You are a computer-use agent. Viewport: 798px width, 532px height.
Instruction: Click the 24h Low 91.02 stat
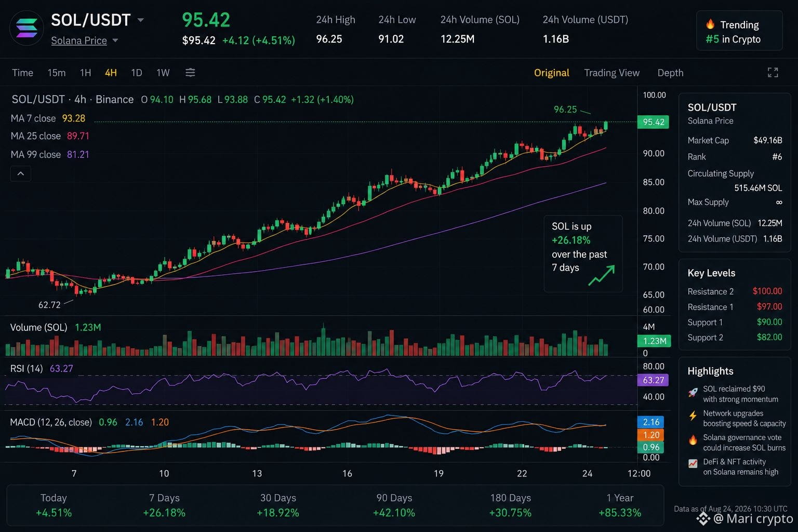pyautogui.click(x=397, y=29)
